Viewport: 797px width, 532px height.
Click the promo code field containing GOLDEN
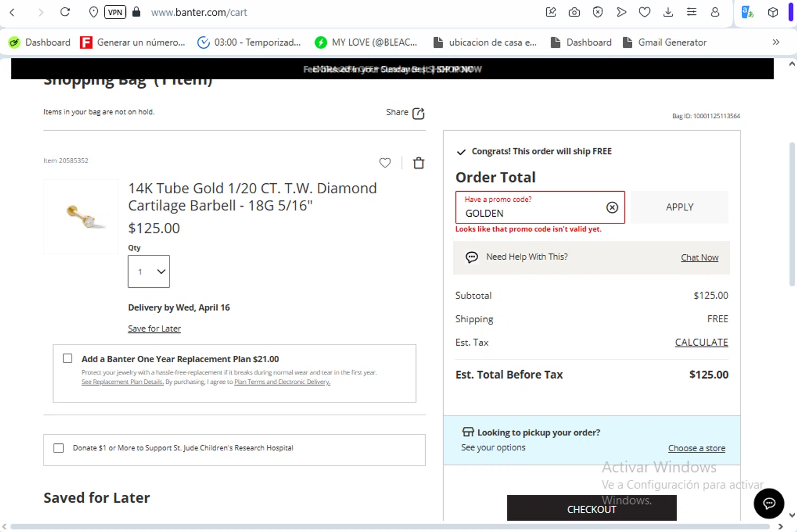point(540,207)
